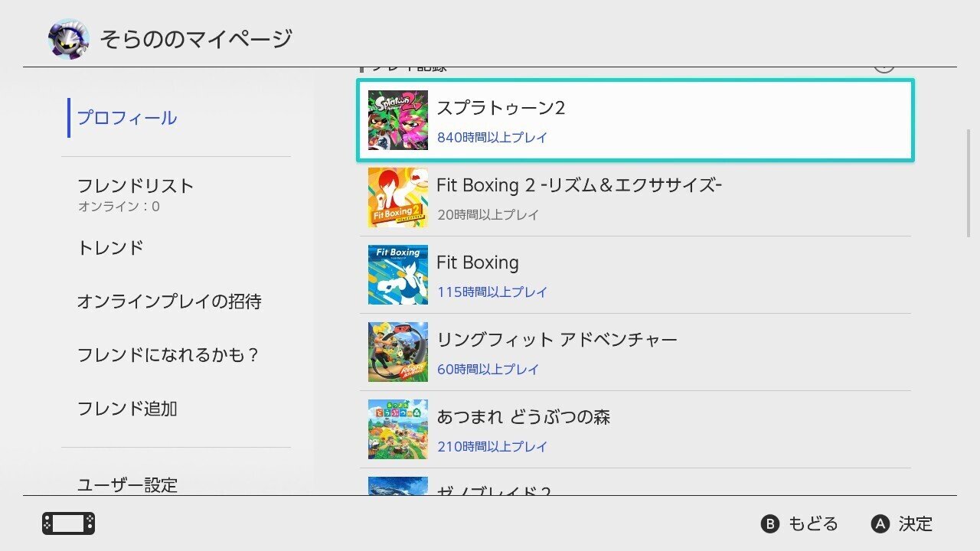980x551 pixels.
Task: Click the Animal Crossing game icon
Action: pyautogui.click(x=397, y=429)
